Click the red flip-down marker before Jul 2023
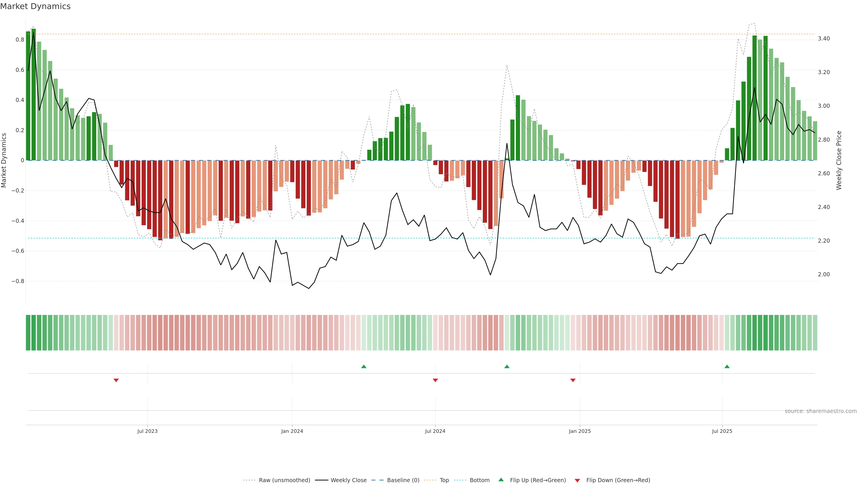 (x=116, y=380)
